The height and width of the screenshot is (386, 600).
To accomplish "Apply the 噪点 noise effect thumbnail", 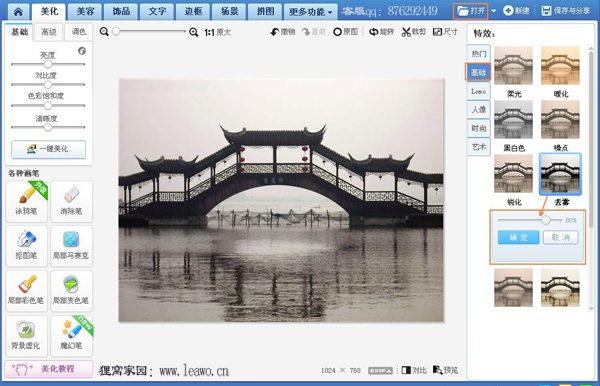I will pyautogui.click(x=560, y=119).
